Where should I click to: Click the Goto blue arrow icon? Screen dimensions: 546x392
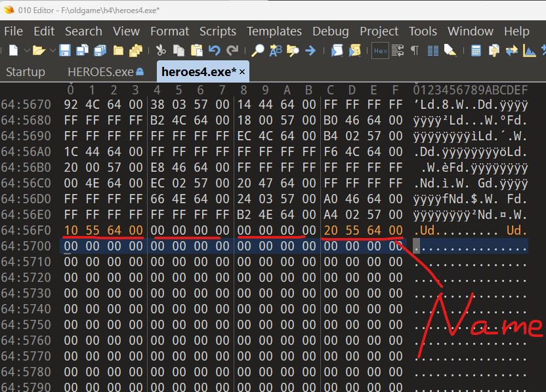(310, 50)
